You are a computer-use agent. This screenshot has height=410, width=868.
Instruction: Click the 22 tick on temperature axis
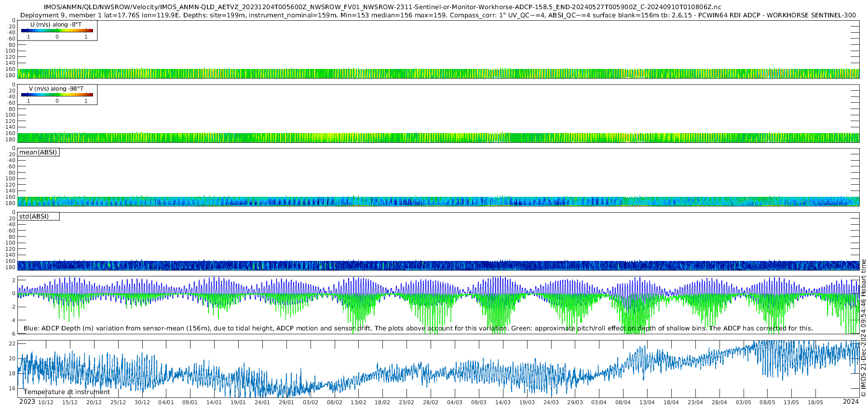tap(13, 344)
